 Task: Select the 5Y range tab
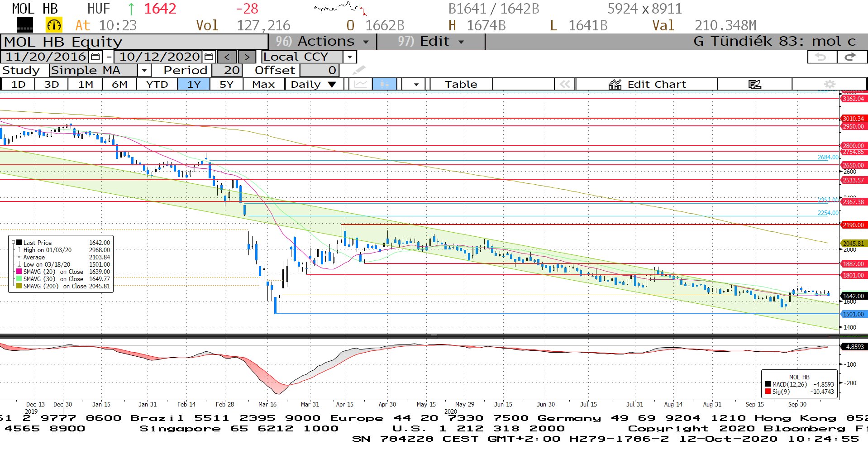pos(226,84)
